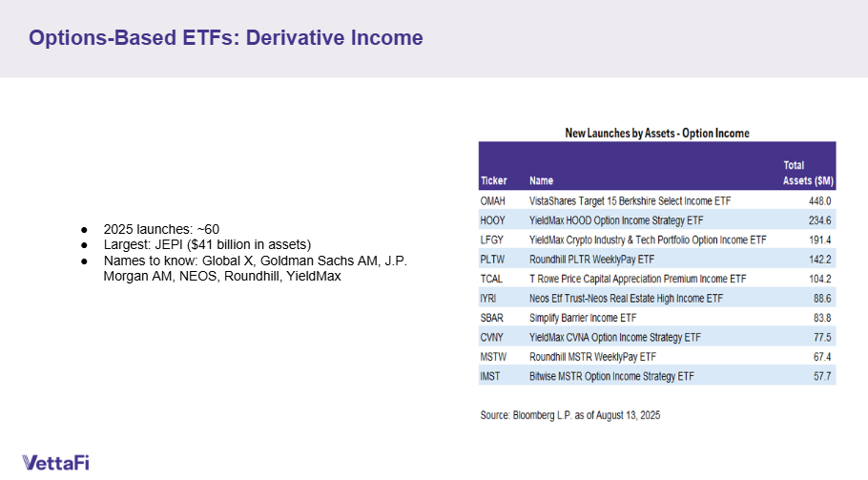868x480 pixels.
Task: Click the 83.8 assets value
Action: tap(822, 318)
